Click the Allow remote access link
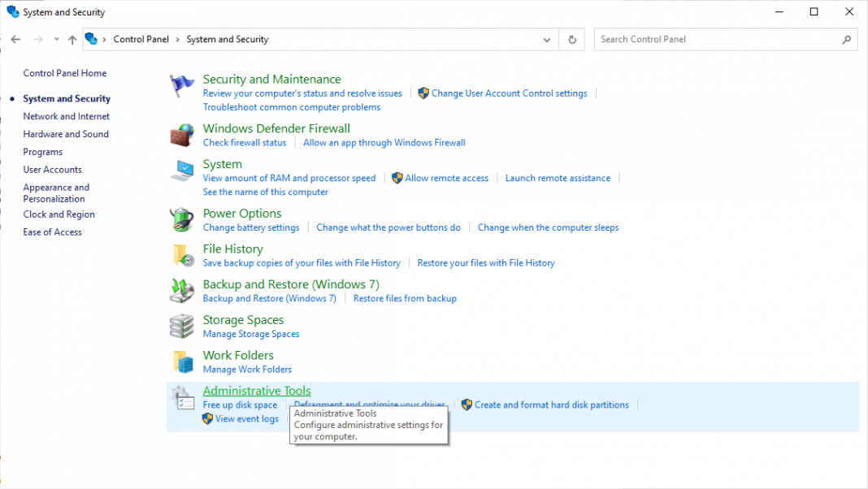The height and width of the screenshot is (489, 868). [446, 178]
